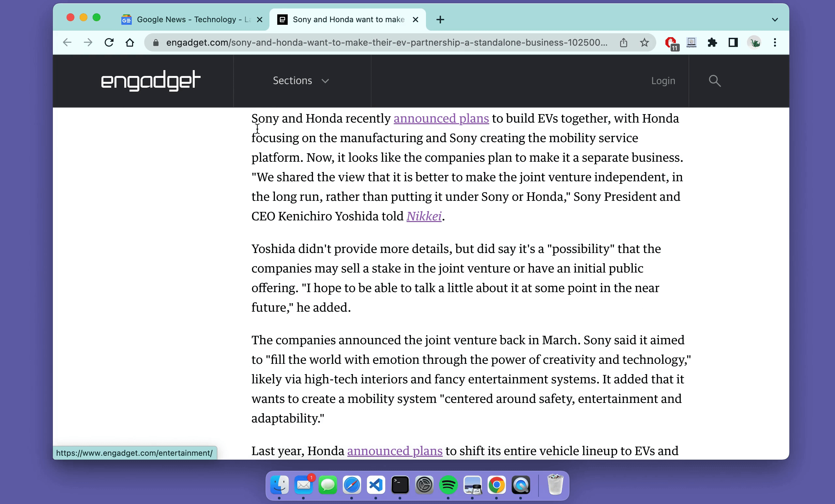Close the Sony and Honda tab
This screenshot has height=504, width=835.
(x=416, y=20)
